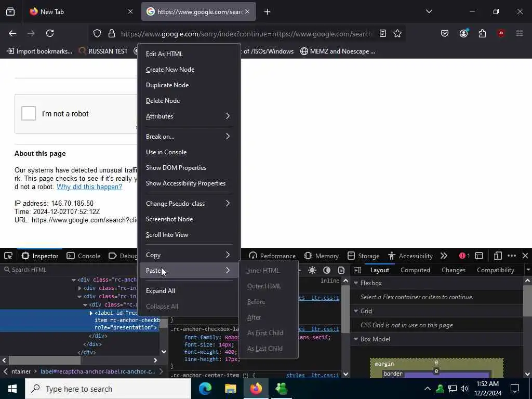
Task: Expand the label recaptcha node
Action: pos(91,313)
